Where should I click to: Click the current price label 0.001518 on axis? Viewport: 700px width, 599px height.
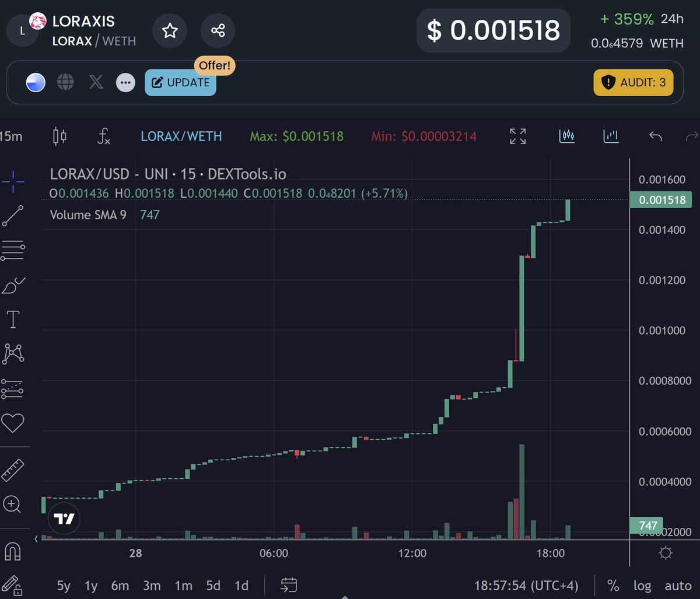pos(660,200)
